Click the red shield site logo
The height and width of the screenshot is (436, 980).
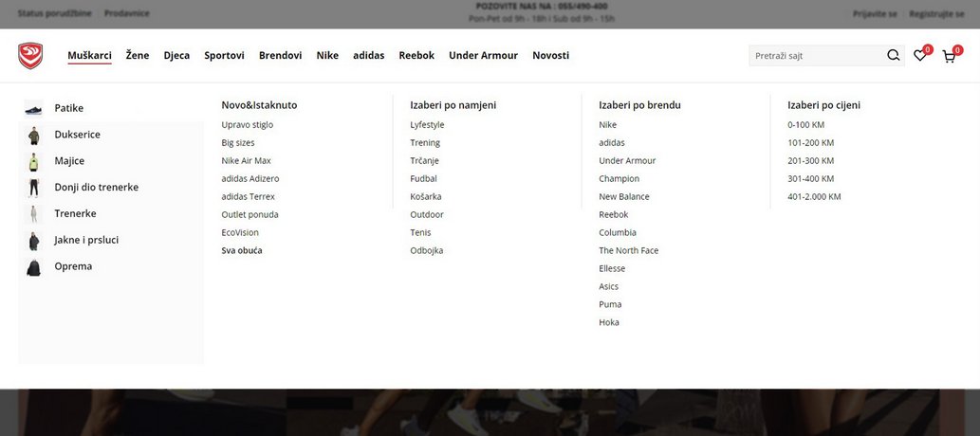tap(30, 56)
